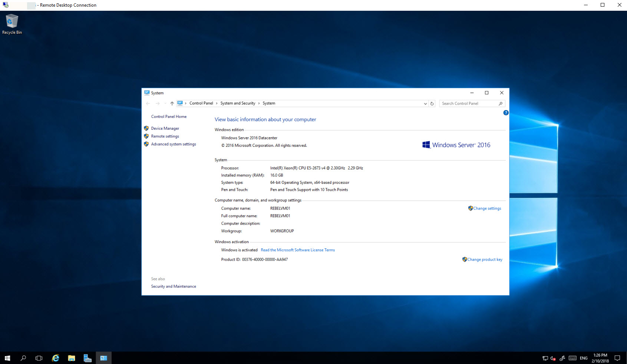Viewport: 627px width, 364px height.
Task: Click the Intel Xeon processor value
Action: click(317, 168)
